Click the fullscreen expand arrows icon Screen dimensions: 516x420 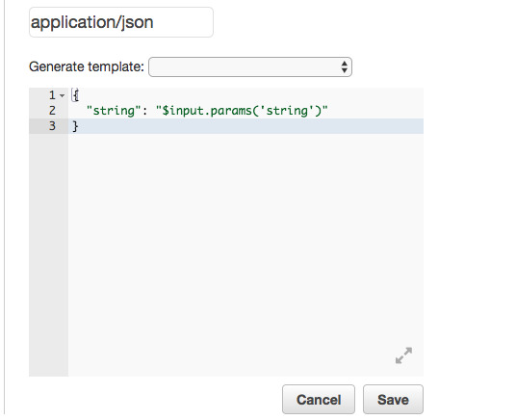(403, 355)
